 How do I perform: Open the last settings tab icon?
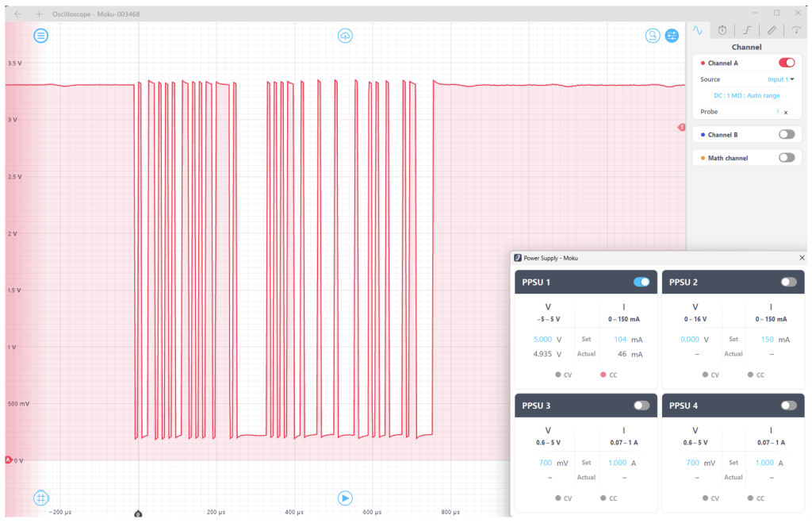(x=796, y=31)
